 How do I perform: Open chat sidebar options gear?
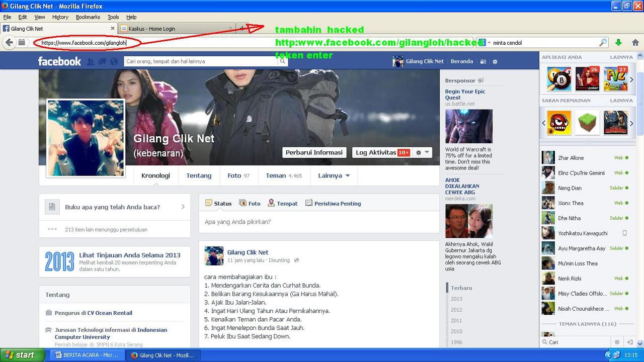coord(617,342)
